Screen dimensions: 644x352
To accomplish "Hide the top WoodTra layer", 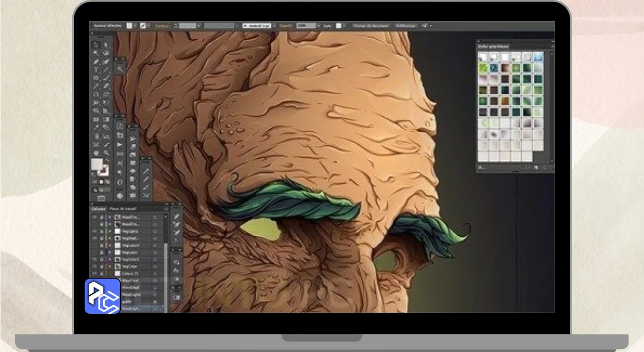I will tap(94, 217).
